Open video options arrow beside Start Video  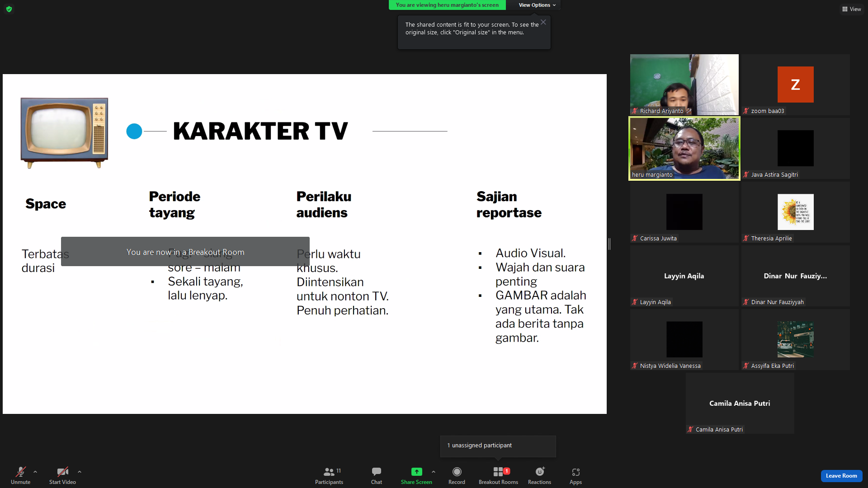pos(80,472)
